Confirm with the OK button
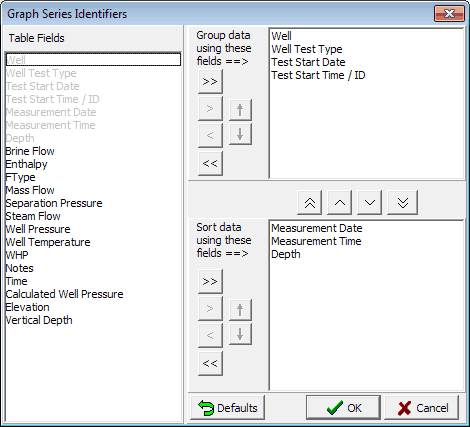470x427 pixels. (x=343, y=408)
